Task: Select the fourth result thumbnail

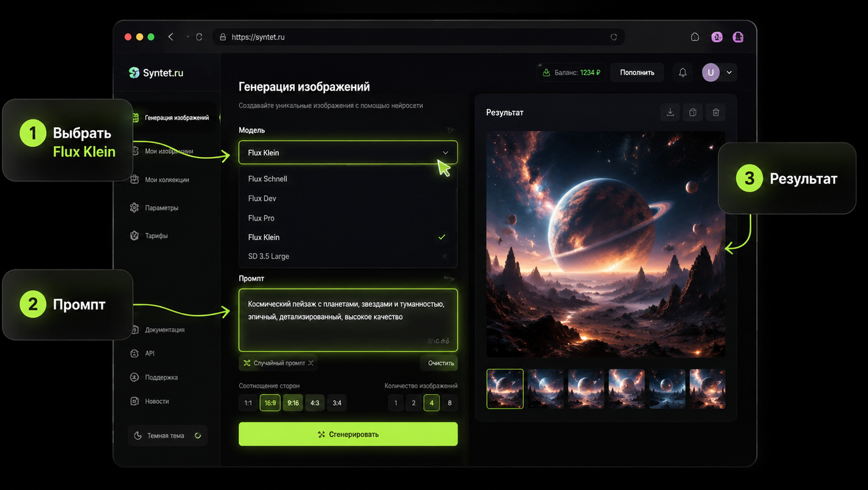Action: pyautogui.click(x=627, y=389)
